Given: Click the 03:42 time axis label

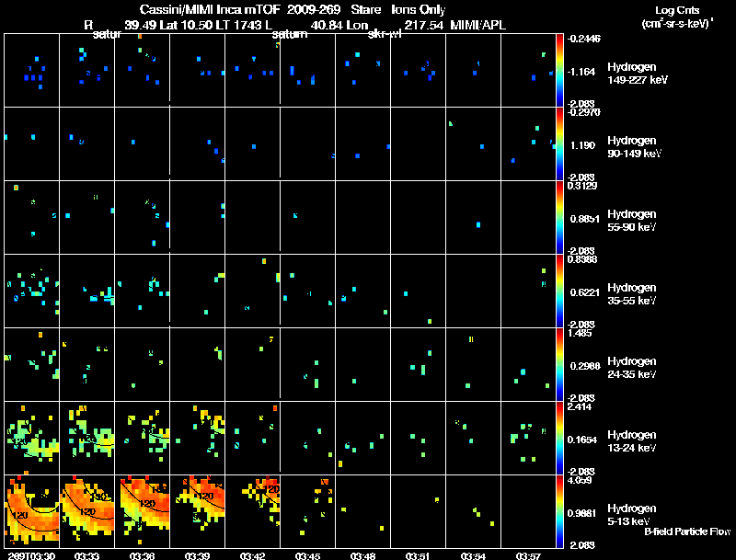Looking at the screenshot, I should [x=252, y=556].
